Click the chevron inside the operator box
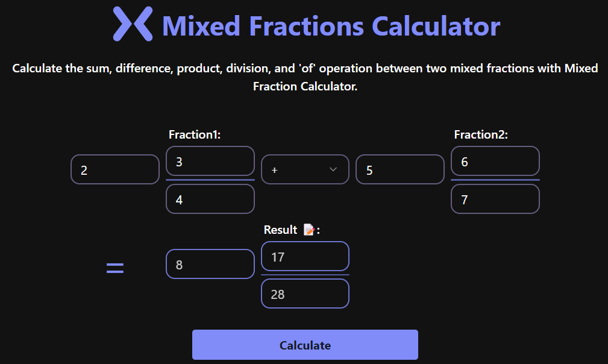Screen dimensions: 608x364 tap(333, 169)
